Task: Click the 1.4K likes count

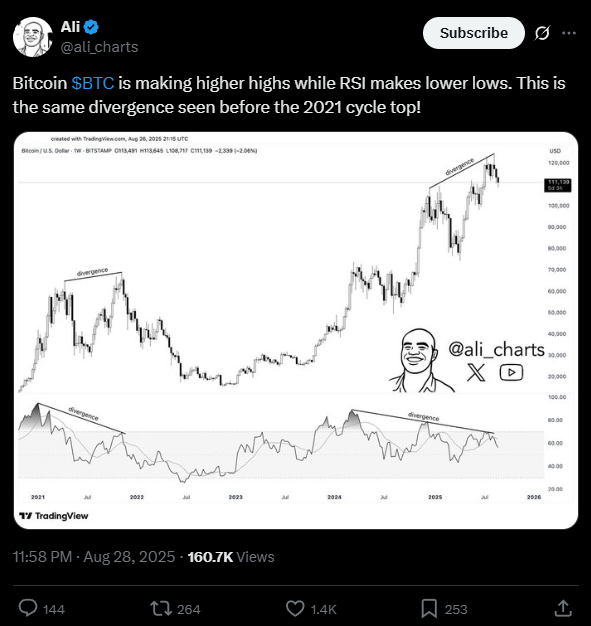Action: (323, 610)
